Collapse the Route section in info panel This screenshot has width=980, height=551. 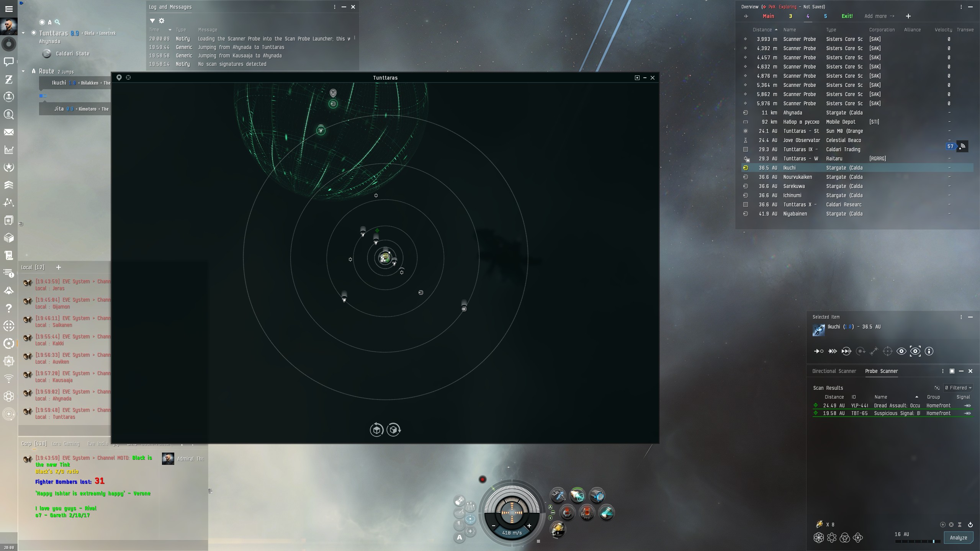[x=23, y=71]
